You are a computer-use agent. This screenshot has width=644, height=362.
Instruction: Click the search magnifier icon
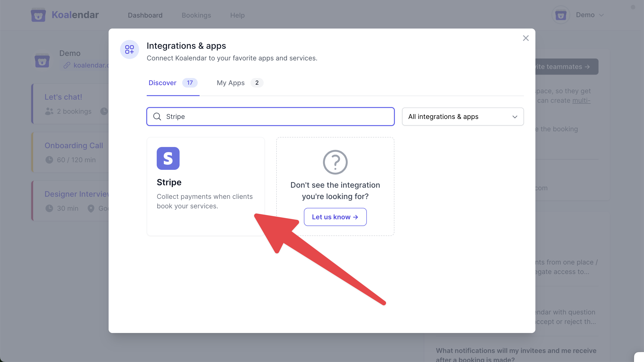[x=157, y=117]
